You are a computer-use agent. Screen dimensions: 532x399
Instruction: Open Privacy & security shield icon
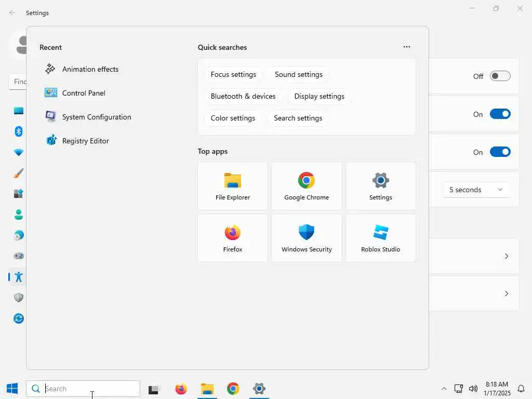pos(19,298)
